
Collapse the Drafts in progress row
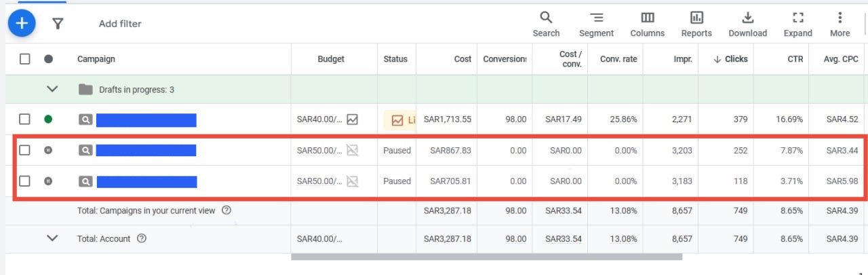coord(52,89)
